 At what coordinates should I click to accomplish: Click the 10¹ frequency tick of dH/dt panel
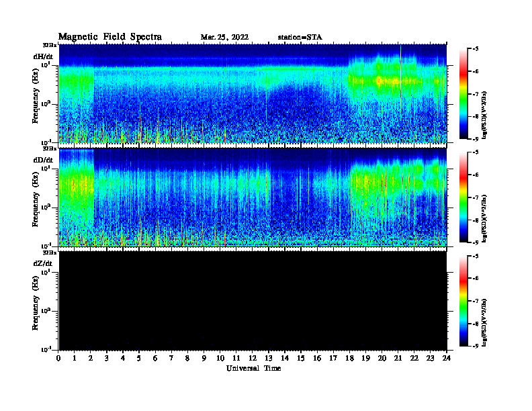[46, 64]
